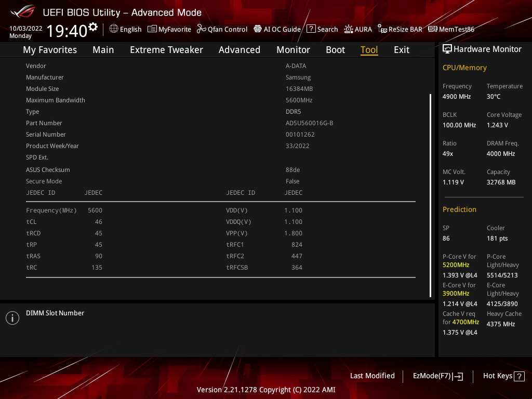This screenshot has height=399, width=532.
Task: Click the info icon beside DIMM Slot Number
Action: [x=12, y=318]
